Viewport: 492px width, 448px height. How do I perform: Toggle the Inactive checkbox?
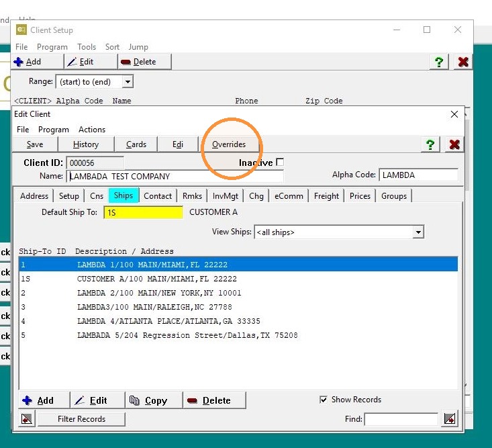(280, 162)
